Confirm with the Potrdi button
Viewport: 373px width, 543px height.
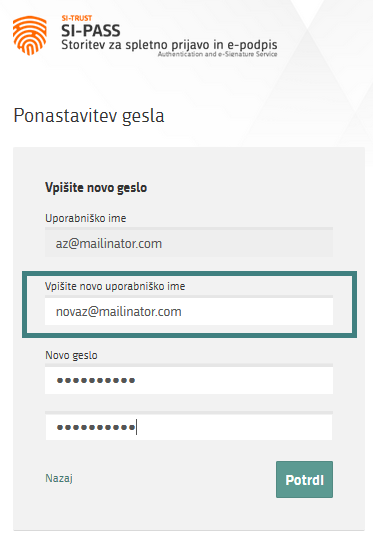[x=304, y=479]
